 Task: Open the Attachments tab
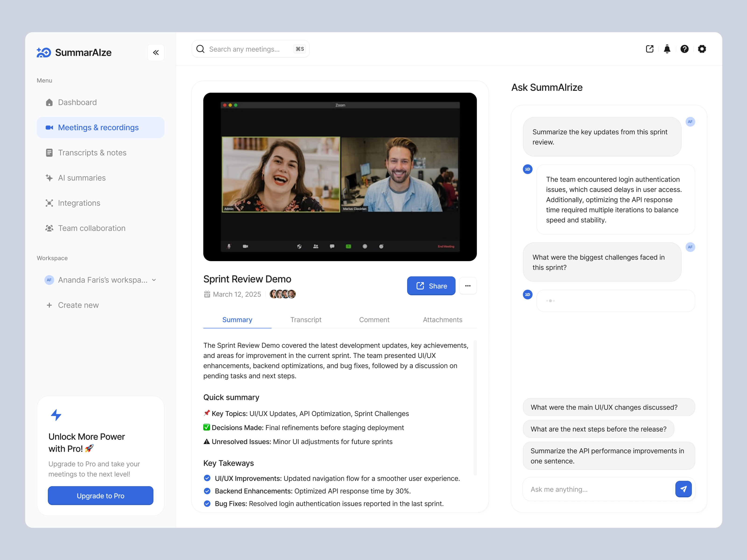click(x=442, y=320)
